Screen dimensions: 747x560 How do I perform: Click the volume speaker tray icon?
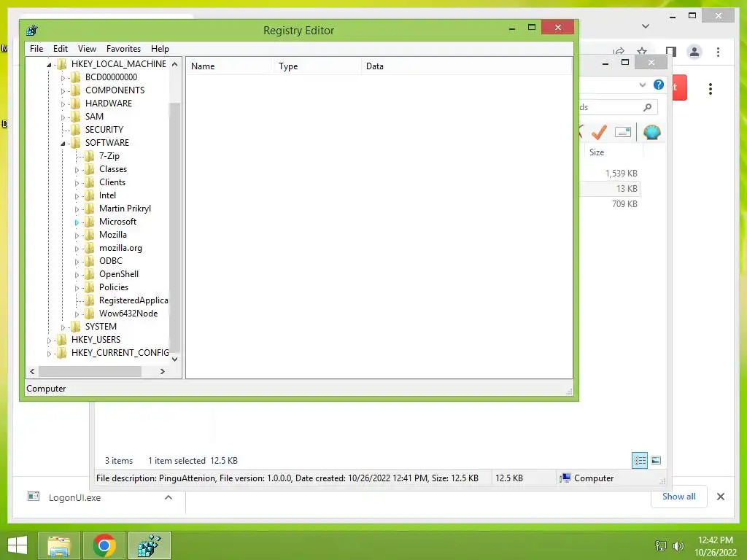pyautogui.click(x=678, y=545)
